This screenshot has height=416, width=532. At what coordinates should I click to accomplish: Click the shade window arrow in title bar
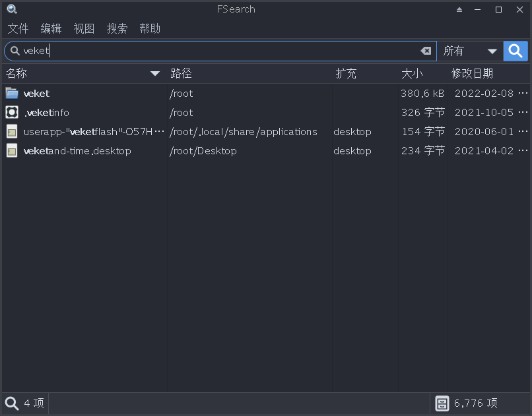coord(459,9)
